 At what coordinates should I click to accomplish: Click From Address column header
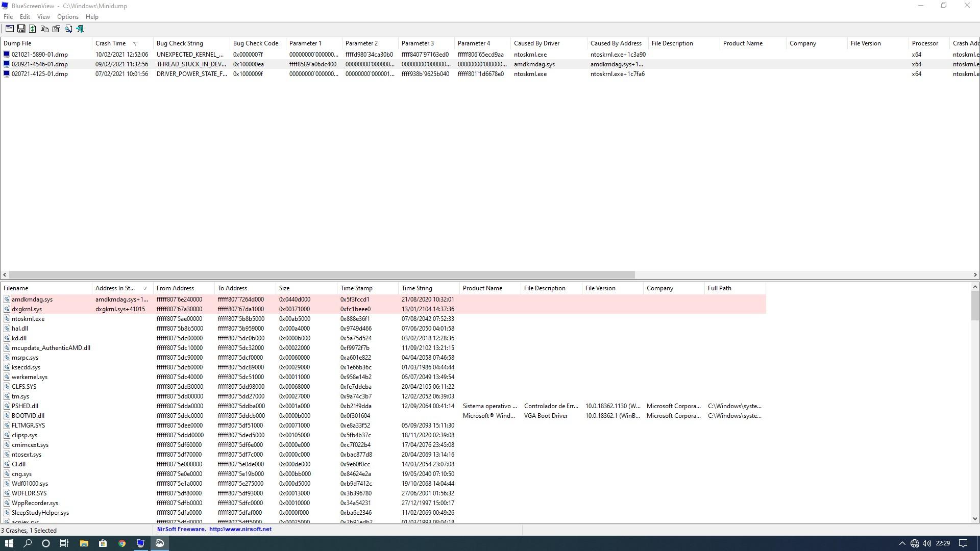(184, 288)
